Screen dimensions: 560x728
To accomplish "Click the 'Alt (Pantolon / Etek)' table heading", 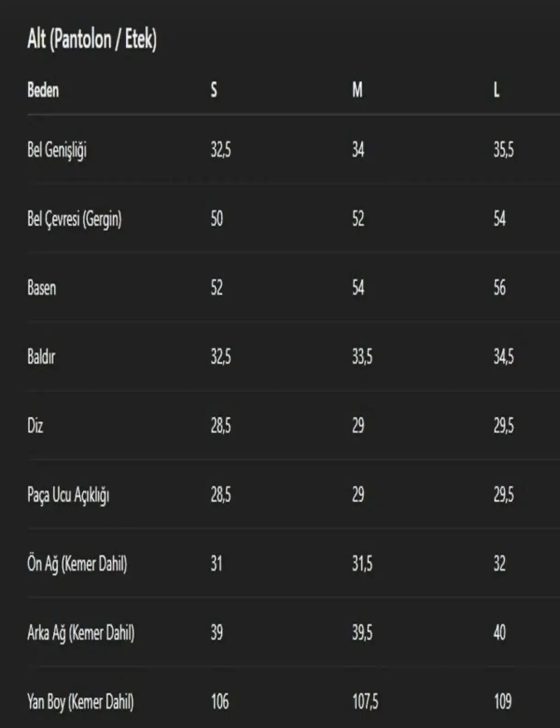I will tap(92, 39).
